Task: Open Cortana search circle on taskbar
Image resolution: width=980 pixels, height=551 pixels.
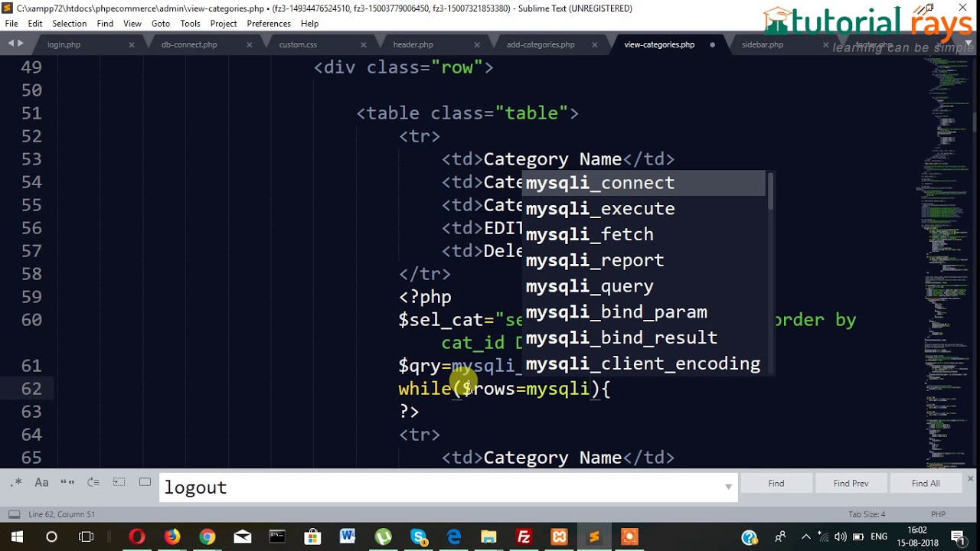Action: [x=51, y=536]
